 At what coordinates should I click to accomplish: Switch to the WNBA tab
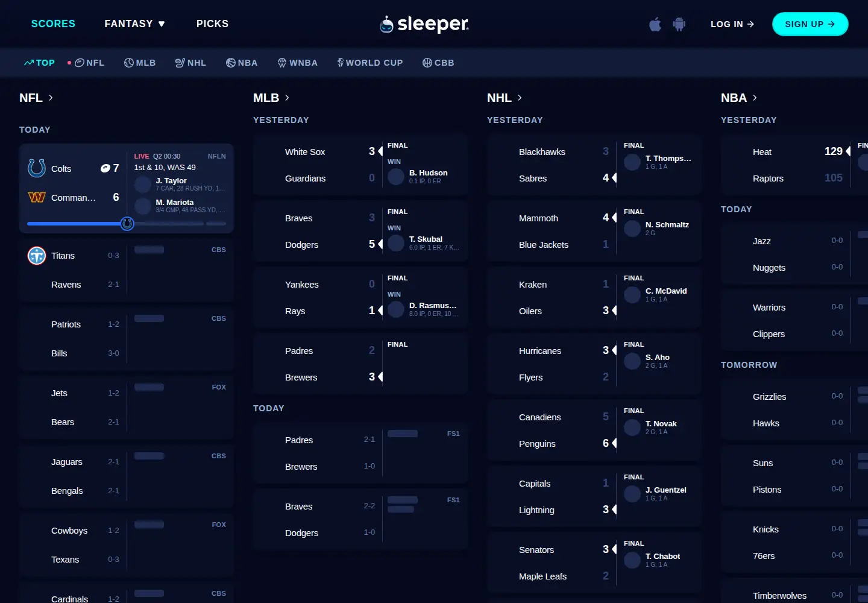(x=297, y=63)
